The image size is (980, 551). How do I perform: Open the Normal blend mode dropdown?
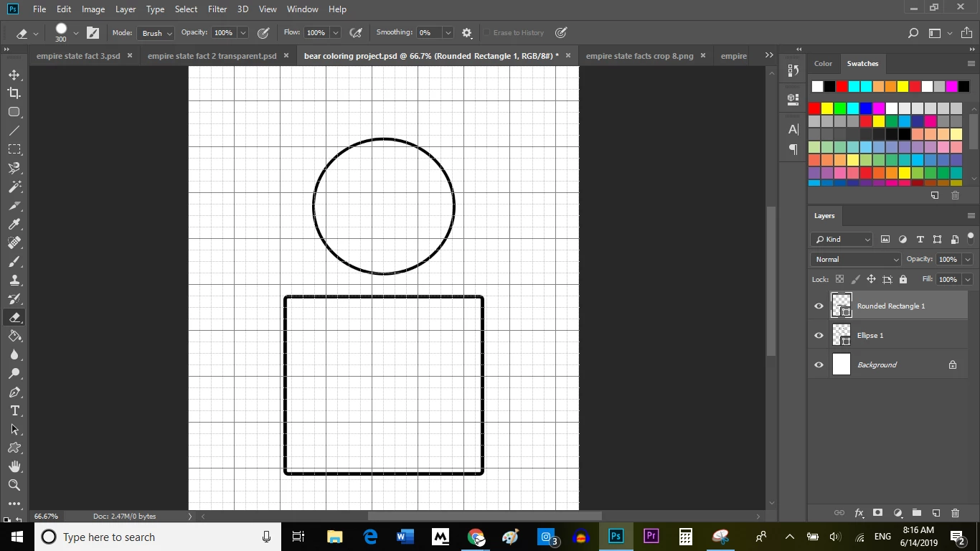point(856,260)
